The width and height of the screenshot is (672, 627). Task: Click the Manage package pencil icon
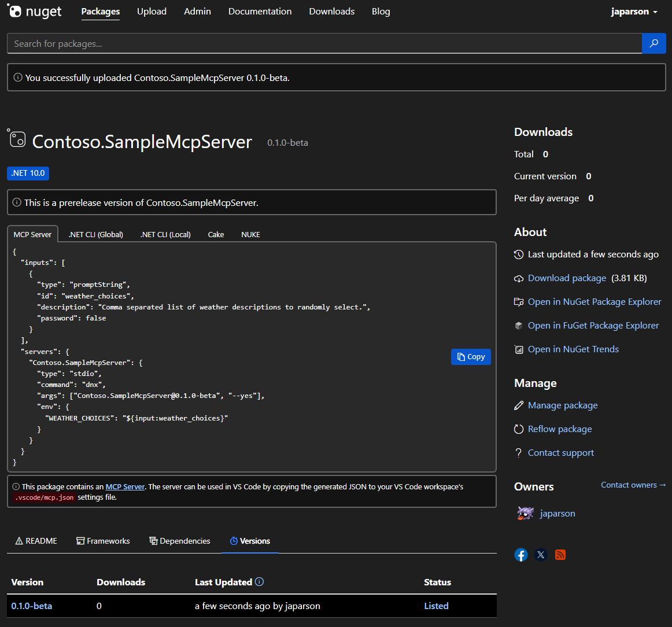(519, 405)
